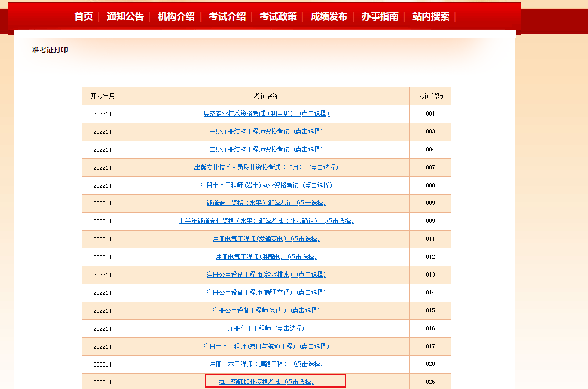Select 考试介绍 in the top navigation

227,16
